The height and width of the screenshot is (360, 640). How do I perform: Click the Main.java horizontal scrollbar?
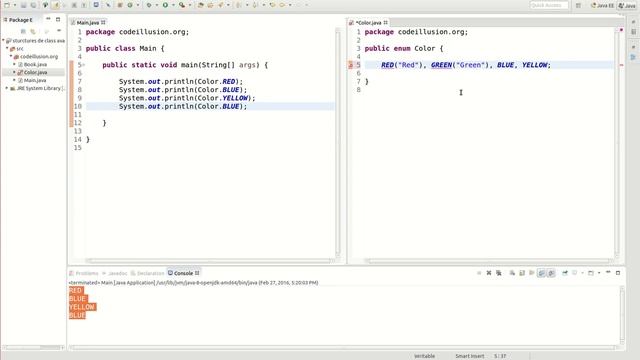click(210, 260)
